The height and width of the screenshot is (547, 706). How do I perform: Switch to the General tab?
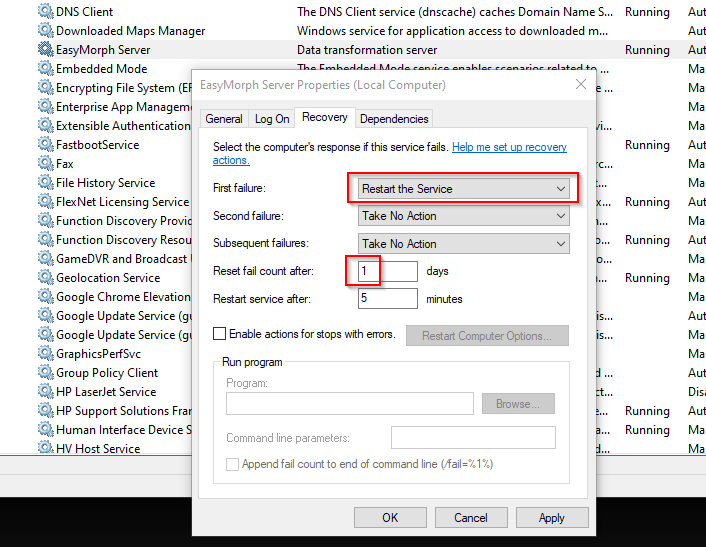click(x=224, y=119)
